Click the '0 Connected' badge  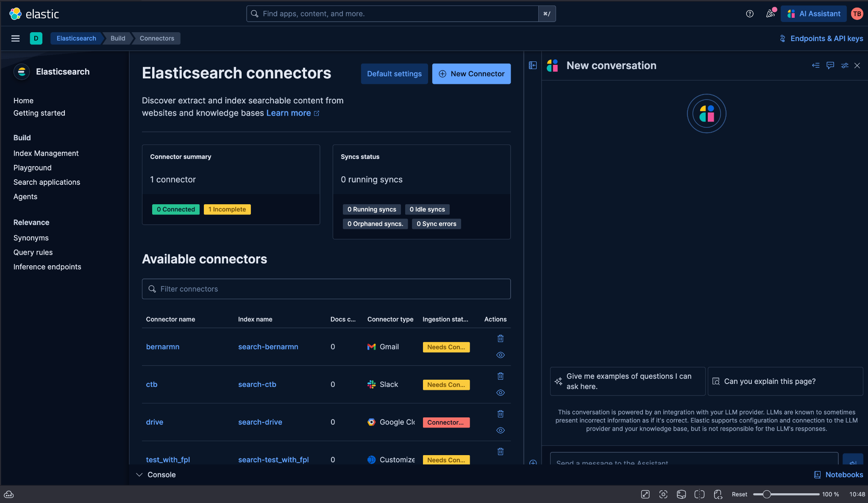pos(176,209)
